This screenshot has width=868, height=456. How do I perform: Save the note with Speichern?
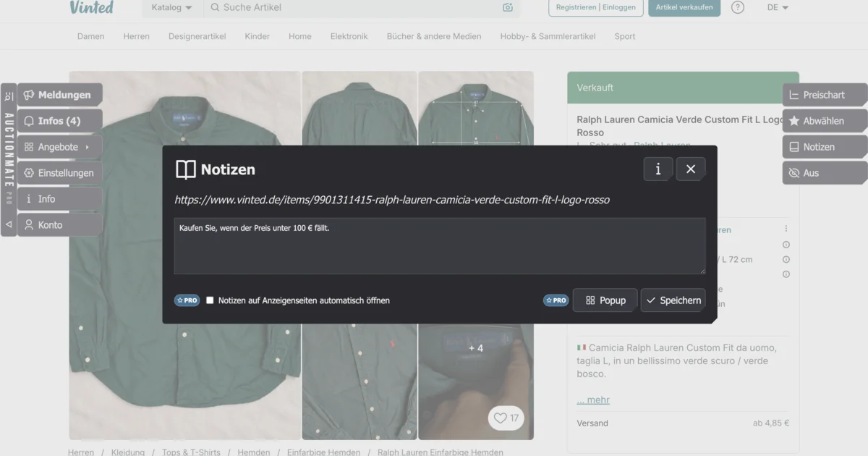673,300
